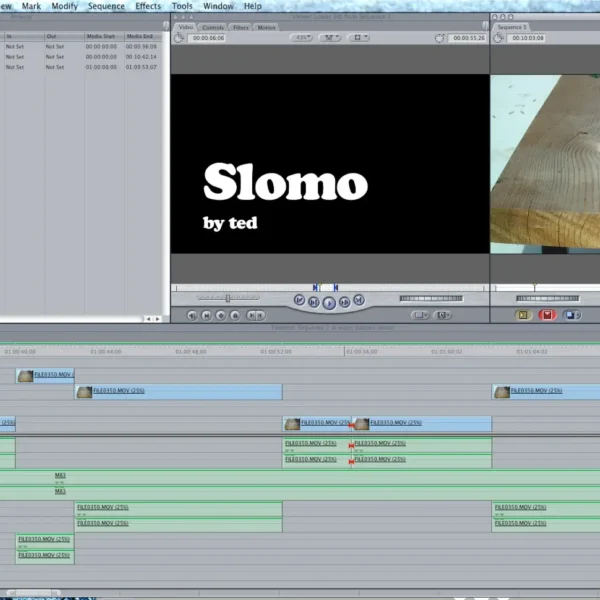
Task: Click the blue Replace edit button
Action: point(571,314)
